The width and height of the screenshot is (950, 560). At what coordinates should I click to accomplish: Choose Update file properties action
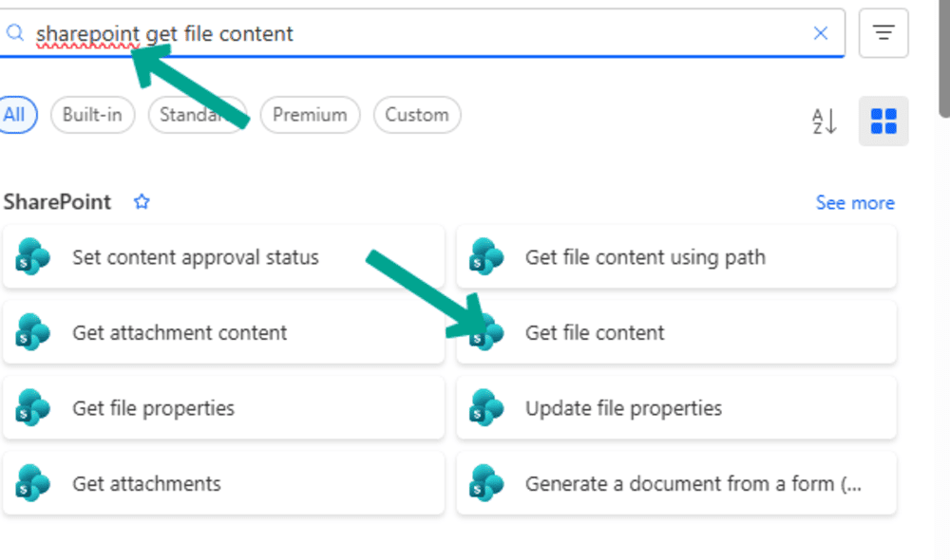[676, 408]
